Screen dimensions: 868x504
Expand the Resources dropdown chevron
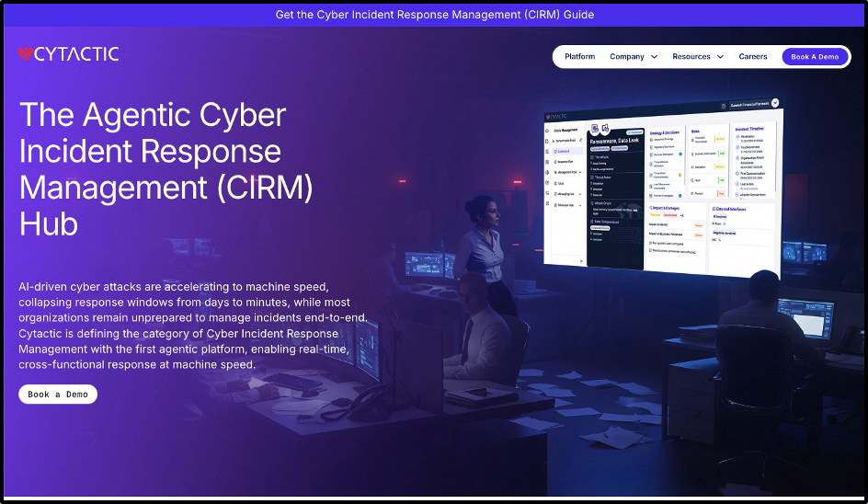coord(720,57)
